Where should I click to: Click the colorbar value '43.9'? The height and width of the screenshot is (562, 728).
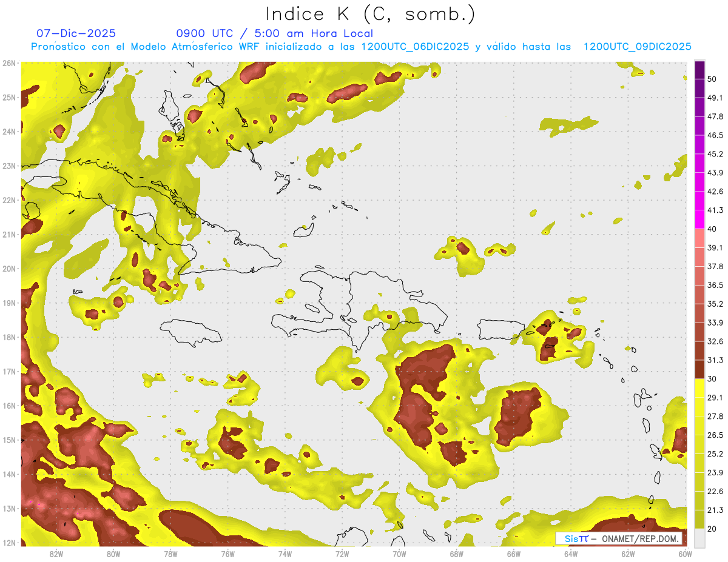(716, 173)
